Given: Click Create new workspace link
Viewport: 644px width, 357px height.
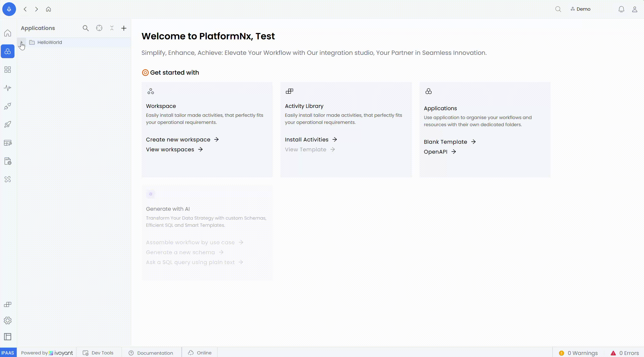Looking at the screenshot, I should [x=182, y=139].
